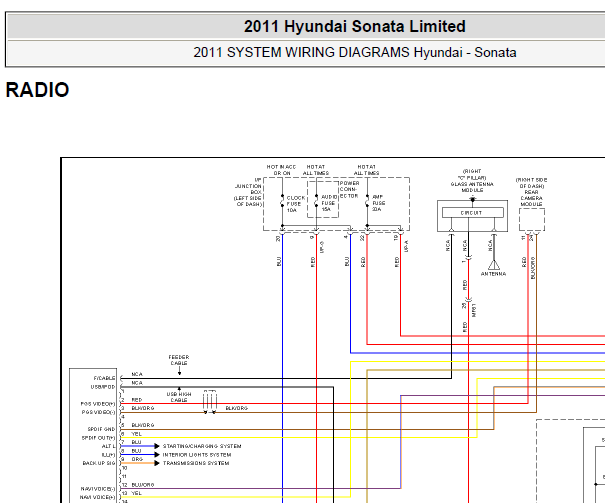Click the 'JUNCTION BOX' label
The height and width of the screenshot is (503, 605).
point(248,189)
